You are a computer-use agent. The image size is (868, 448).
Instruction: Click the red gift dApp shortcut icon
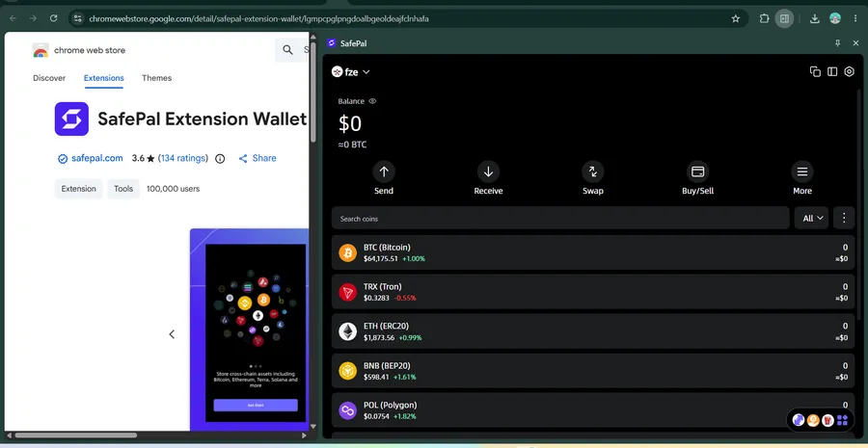point(827,420)
